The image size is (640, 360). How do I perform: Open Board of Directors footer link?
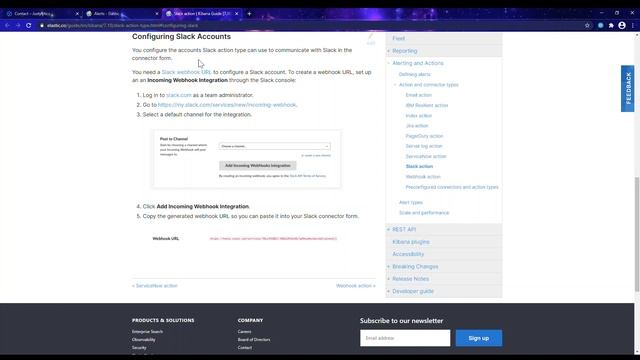pos(254,340)
